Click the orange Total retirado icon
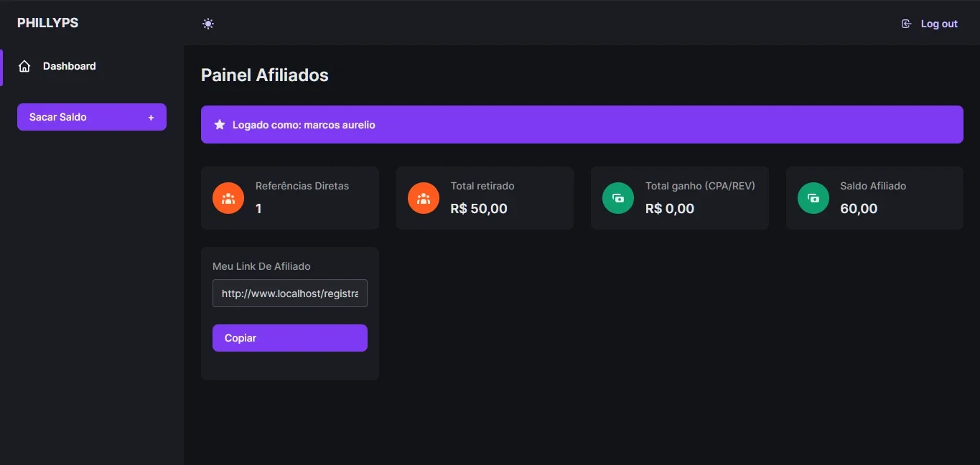This screenshot has height=465, width=980. pos(424,198)
